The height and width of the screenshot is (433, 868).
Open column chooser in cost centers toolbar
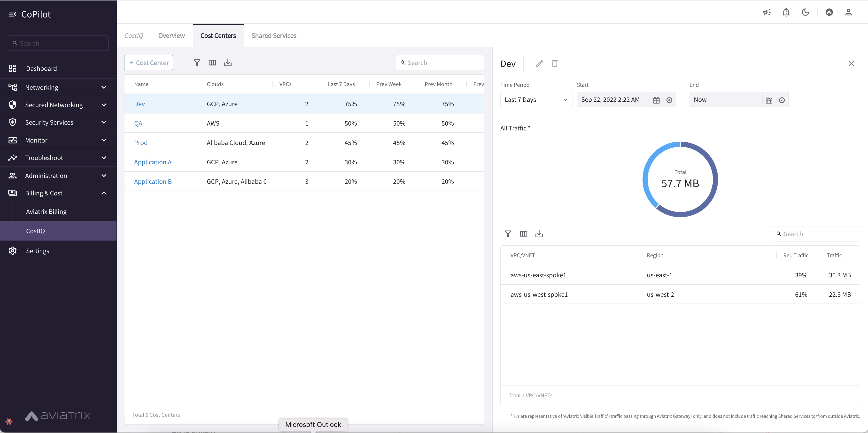[212, 63]
